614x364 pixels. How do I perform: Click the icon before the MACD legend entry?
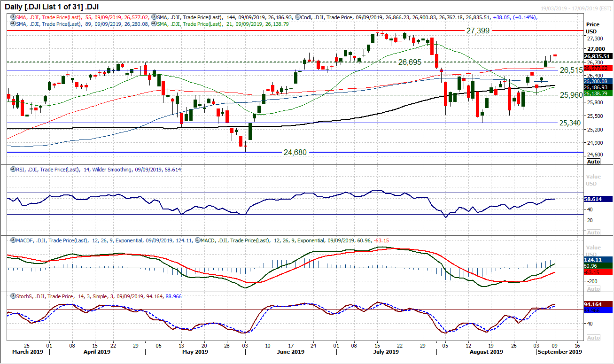coord(198,240)
